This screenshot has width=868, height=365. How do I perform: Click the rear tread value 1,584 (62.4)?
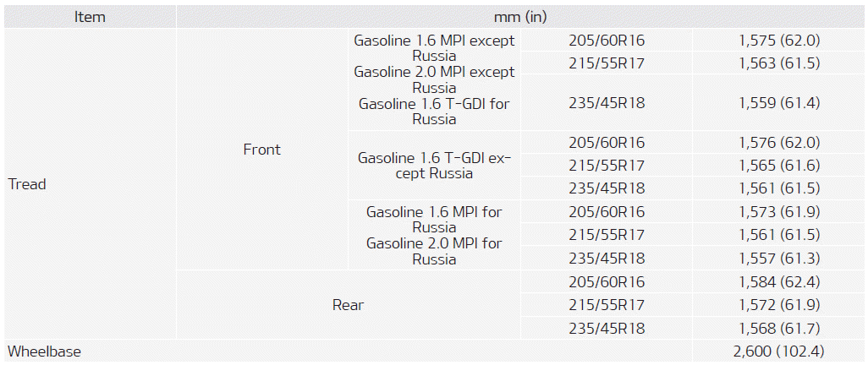[x=779, y=282]
